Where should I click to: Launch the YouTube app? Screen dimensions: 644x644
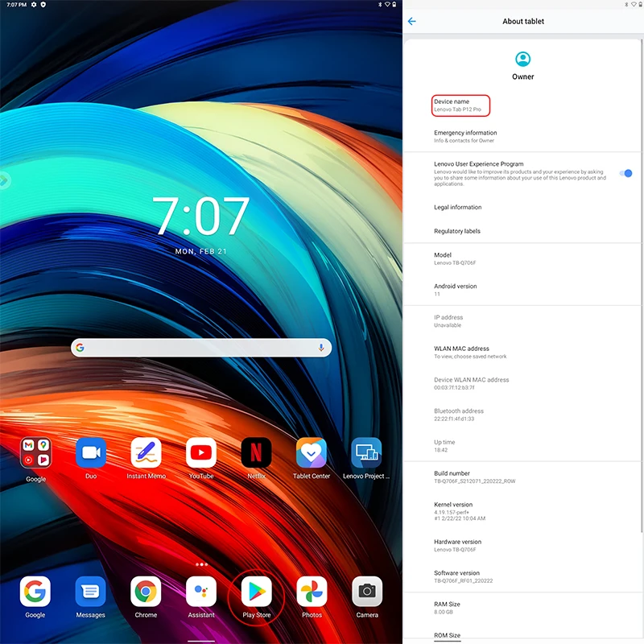pos(200,453)
